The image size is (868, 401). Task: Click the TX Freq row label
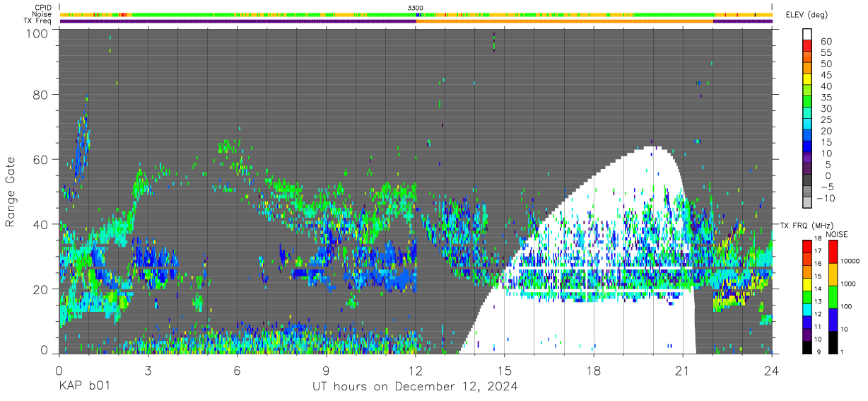37,21
